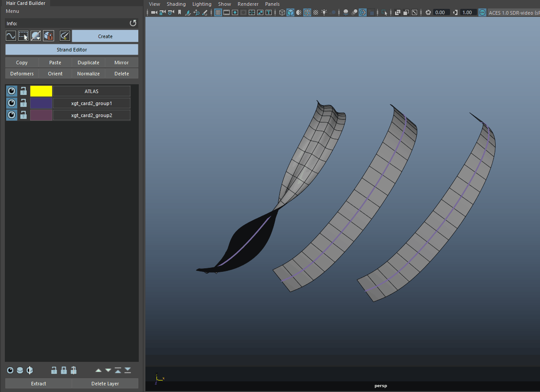Click the yellow ATLAS color swatch

pyautogui.click(x=41, y=91)
